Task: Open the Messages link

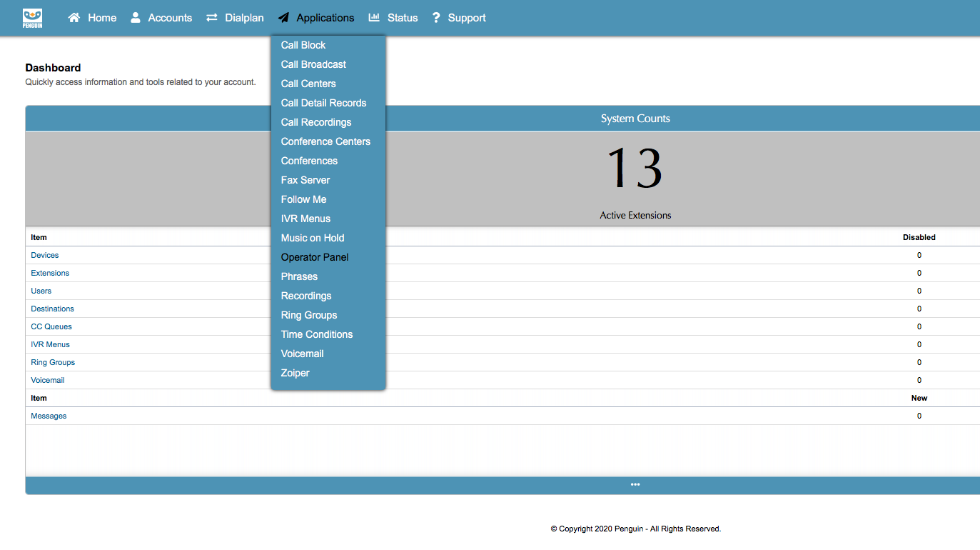Action: point(49,416)
